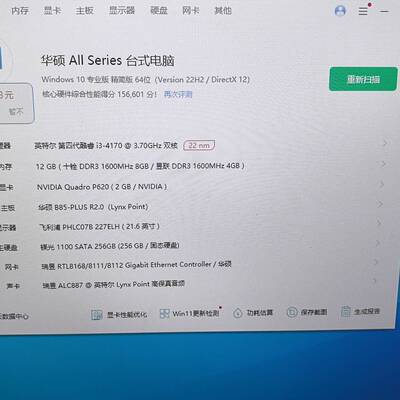
Task: Open the 硬盘 hard disk tab
Action: pos(159,11)
